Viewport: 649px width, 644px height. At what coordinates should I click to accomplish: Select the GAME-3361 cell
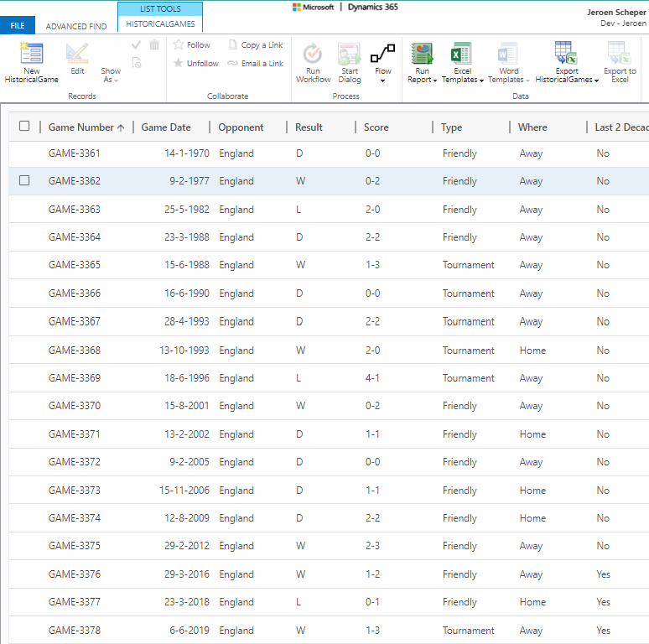tap(74, 153)
